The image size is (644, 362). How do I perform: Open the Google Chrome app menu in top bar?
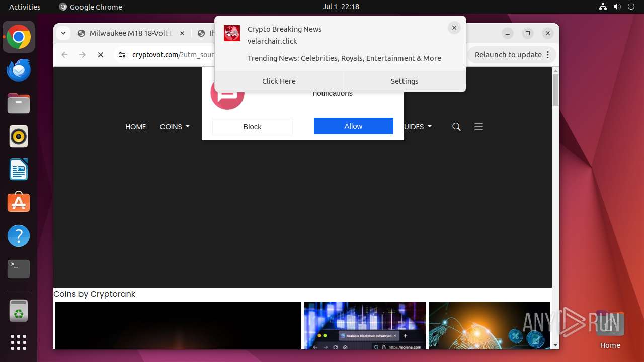[91, 7]
